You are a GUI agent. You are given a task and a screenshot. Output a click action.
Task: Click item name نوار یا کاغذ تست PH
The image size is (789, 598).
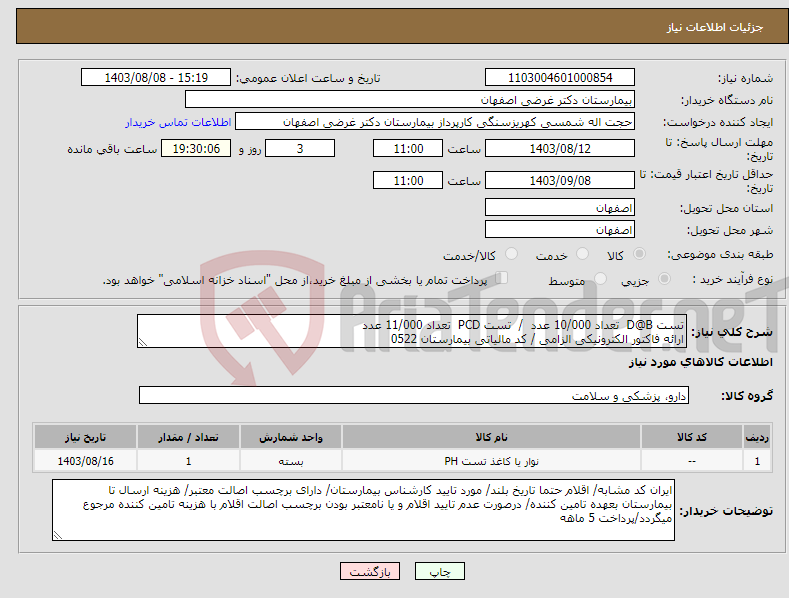(x=491, y=461)
